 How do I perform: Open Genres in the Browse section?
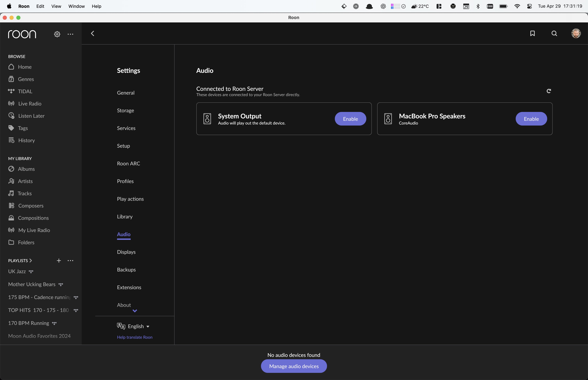[21, 79]
